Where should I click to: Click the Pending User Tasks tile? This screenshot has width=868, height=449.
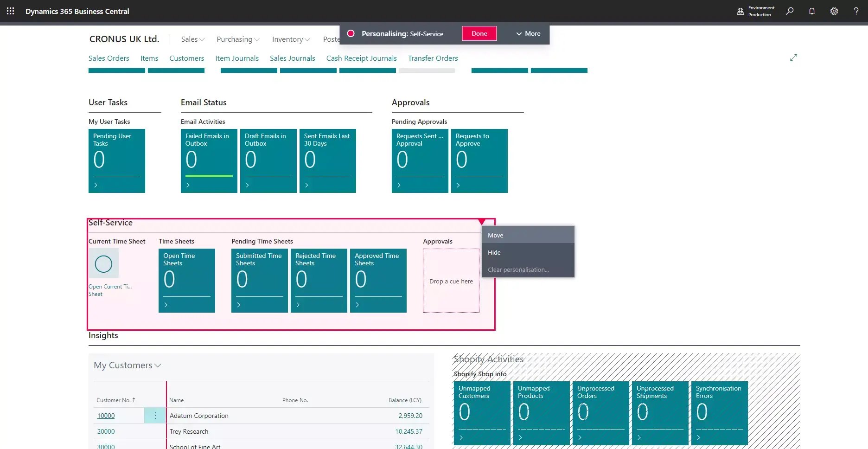pyautogui.click(x=117, y=161)
